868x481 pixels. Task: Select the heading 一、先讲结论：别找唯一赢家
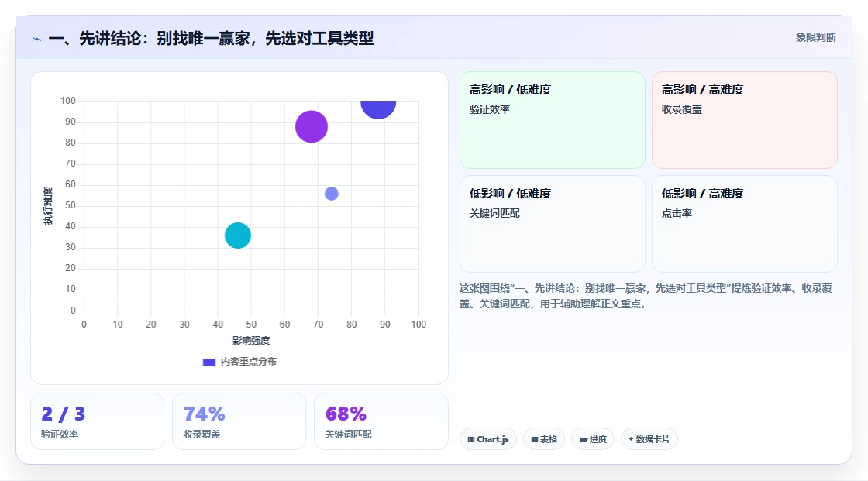click(x=211, y=38)
